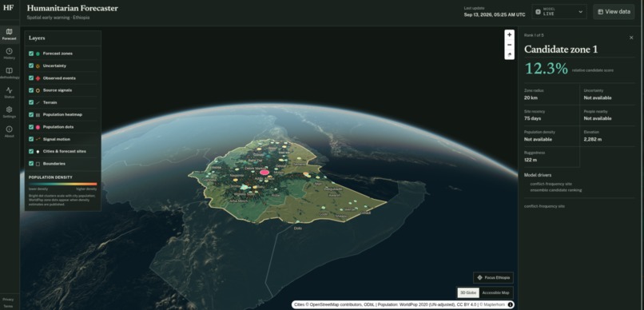The image size is (644, 310).
Task: Click the Terrain line icon
Action: pos(38,102)
